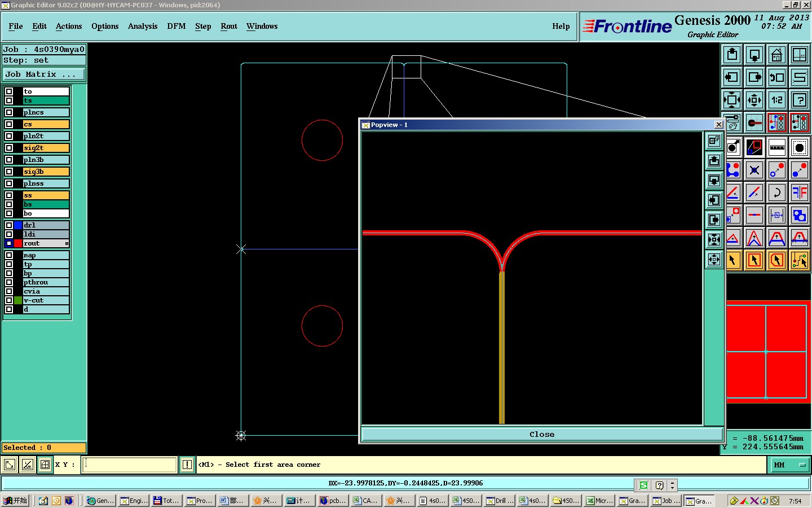
Task: Toggle visibility checkbox for layer sig3b
Action: click(x=9, y=172)
